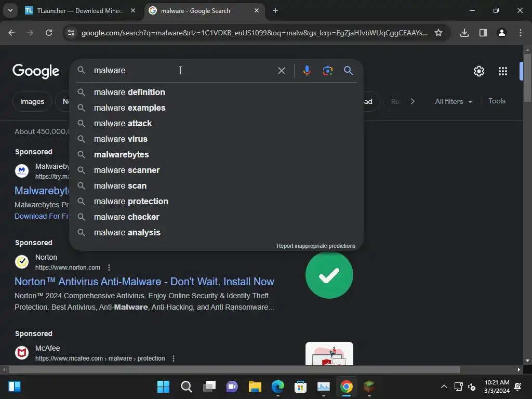Reload the current page
Image resolution: width=532 pixels, height=399 pixels.
point(49,33)
